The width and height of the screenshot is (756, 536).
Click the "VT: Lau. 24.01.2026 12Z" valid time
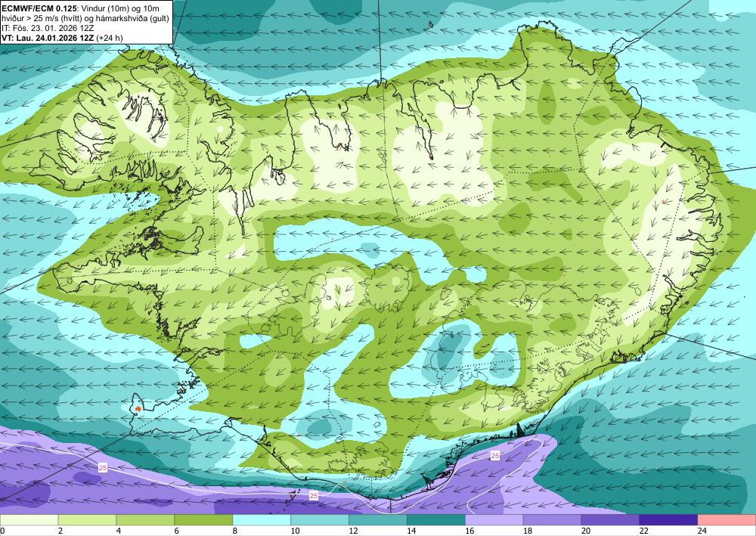[48, 39]
